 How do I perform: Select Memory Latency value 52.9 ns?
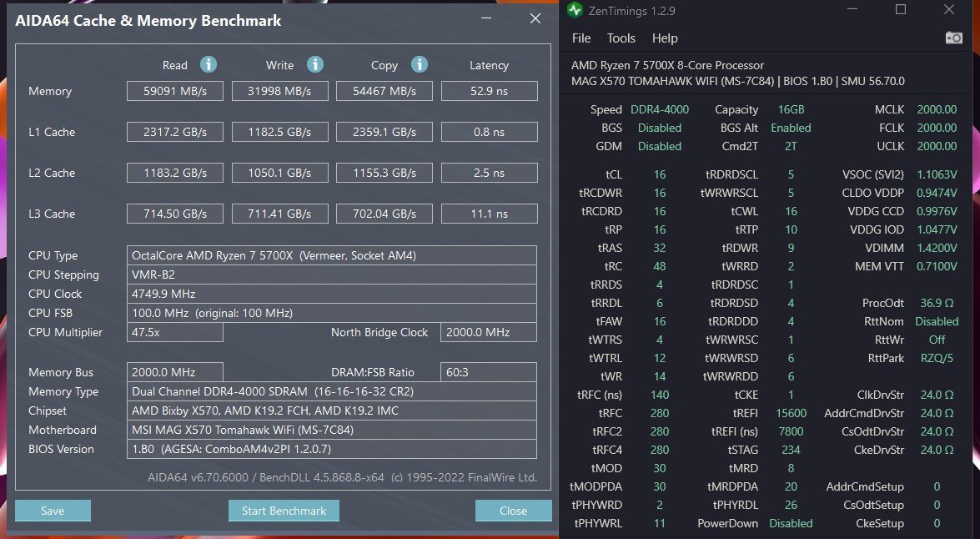tap(490, 91)
